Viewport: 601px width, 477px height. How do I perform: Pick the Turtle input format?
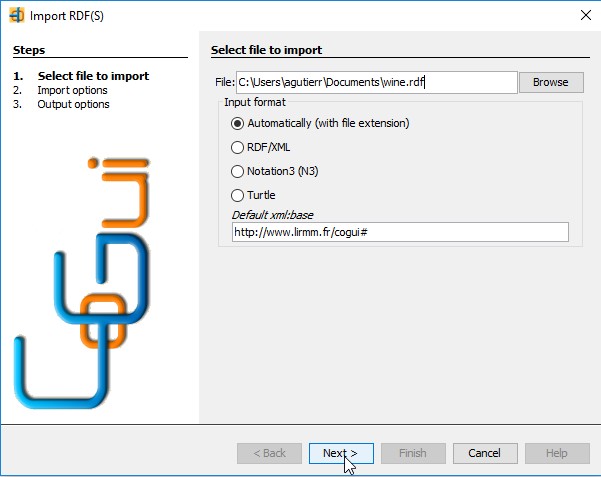253,195
